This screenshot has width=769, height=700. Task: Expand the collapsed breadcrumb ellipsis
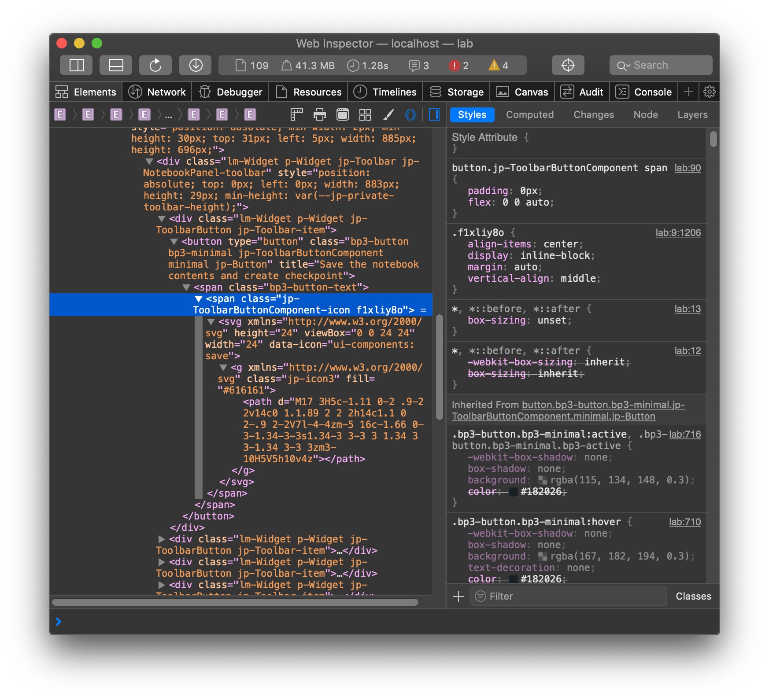pyautogui.click(x=168, y=116)
